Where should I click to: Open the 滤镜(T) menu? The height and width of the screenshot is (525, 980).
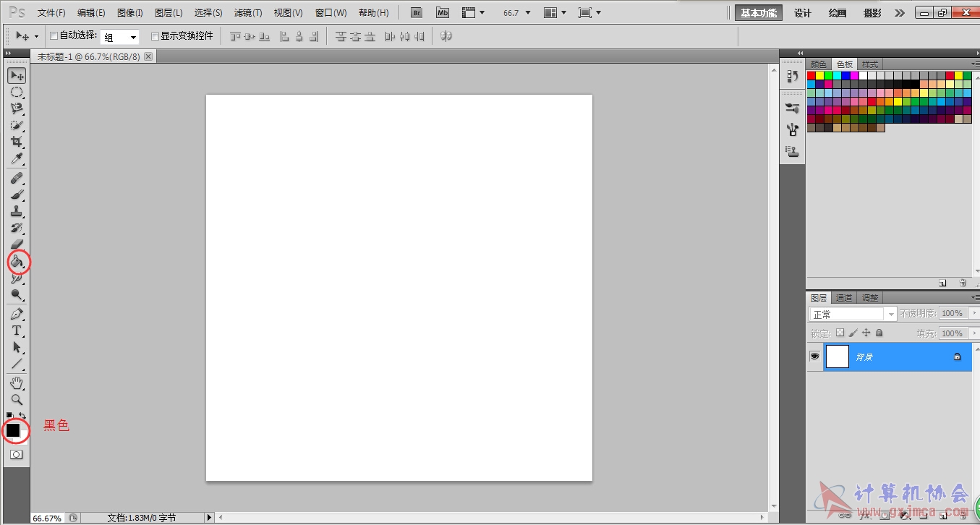248,13
